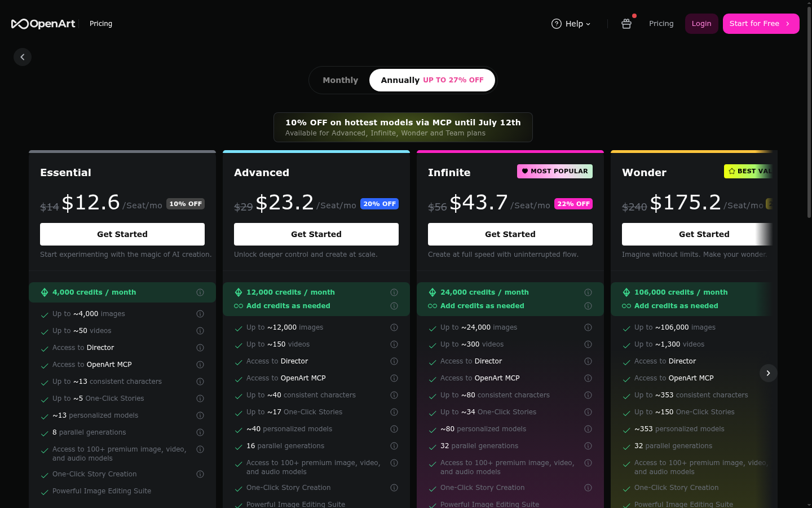Click the $23.2 Advanced price
Viewport: 812px width, 508px height.
click(285, 202)
